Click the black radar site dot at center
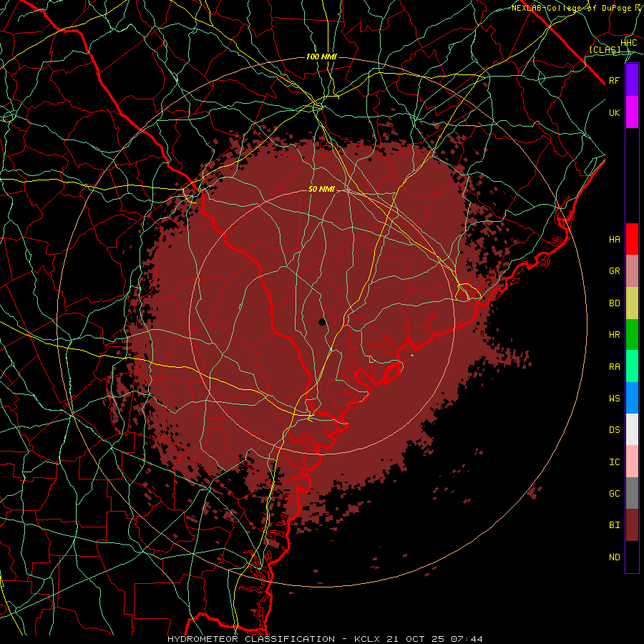Image resolution: width=644 pixels, height=644 pixels. pos(323,321)
